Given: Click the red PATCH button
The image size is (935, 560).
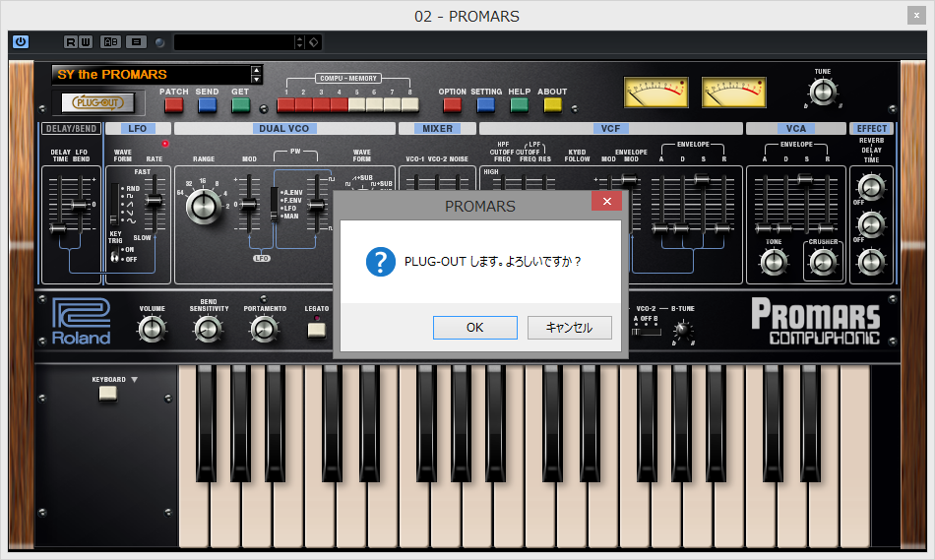Looking at the screenshot, I should click(x=173, y=105).
